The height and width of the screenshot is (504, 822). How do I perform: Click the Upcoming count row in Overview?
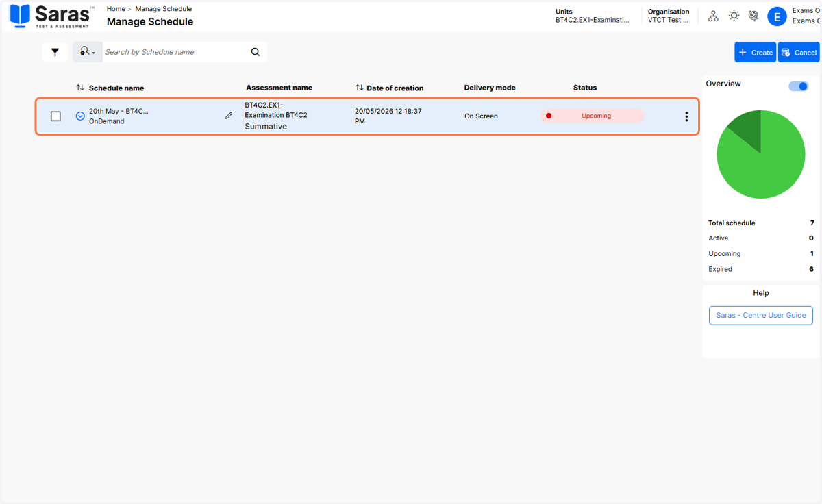coord(761,253)
